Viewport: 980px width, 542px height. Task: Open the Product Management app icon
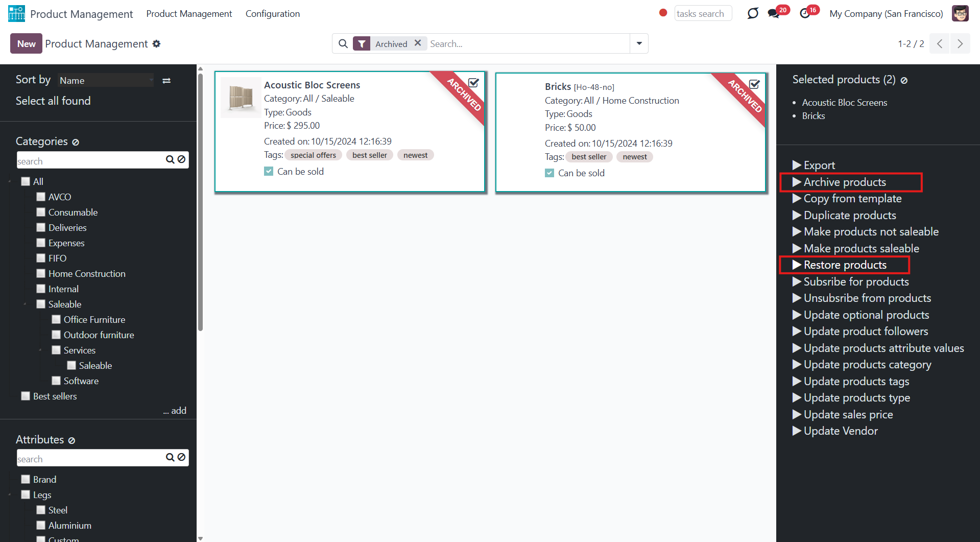16,14
